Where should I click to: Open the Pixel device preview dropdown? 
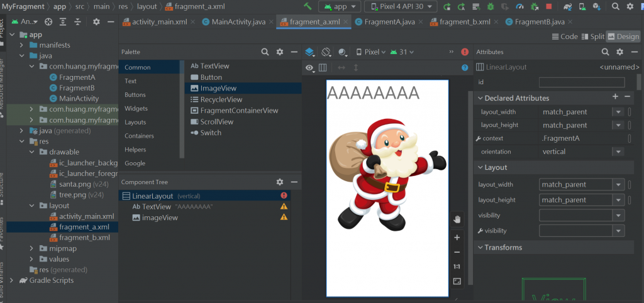point(371,52)
